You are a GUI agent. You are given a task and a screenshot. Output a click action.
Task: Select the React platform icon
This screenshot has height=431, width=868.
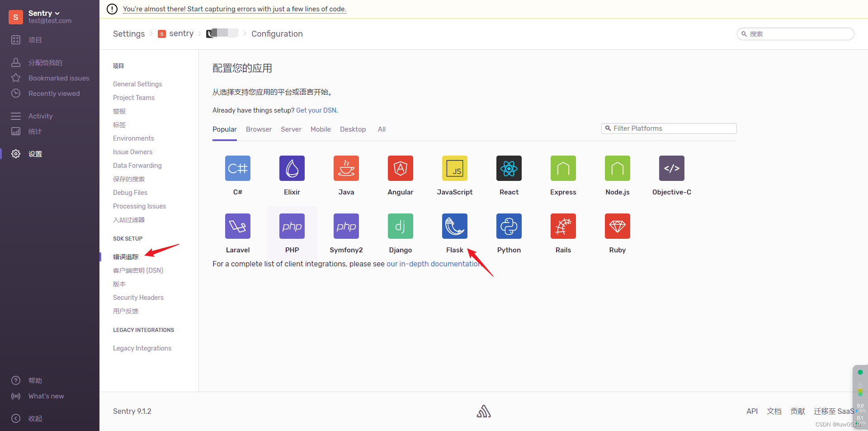pos(509,168)
